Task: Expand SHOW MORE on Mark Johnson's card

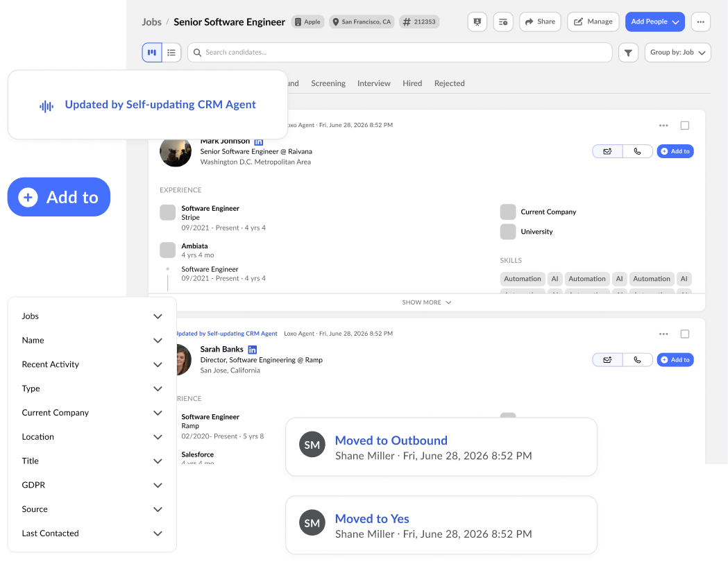Action: pos(427,302)
